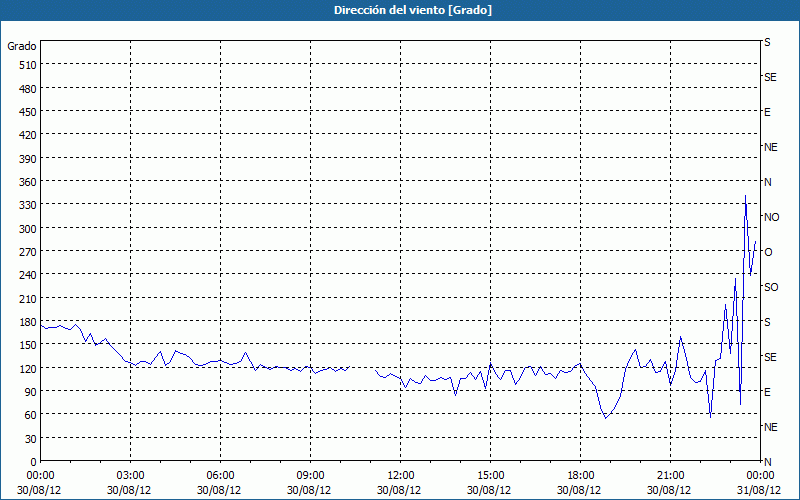Click the 30/08/12 date beneath 06:00
Image resolution: width=800 pixels, height=500 pixels.
(x=219, y=490)
